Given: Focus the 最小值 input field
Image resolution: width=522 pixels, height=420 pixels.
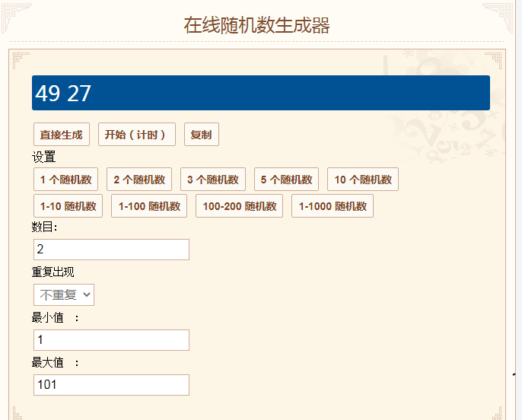Looking at the screenshot, I should [x=112, y=340].
